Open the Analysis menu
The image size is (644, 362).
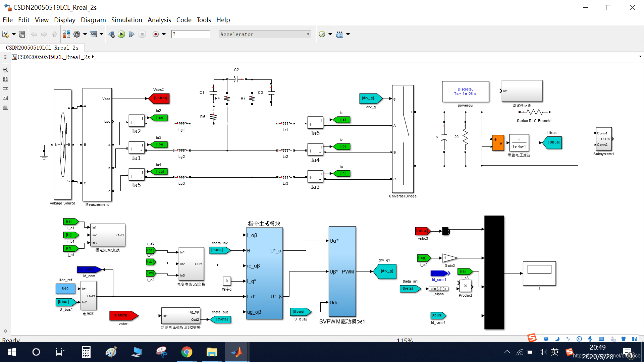[x=159, y=20]
